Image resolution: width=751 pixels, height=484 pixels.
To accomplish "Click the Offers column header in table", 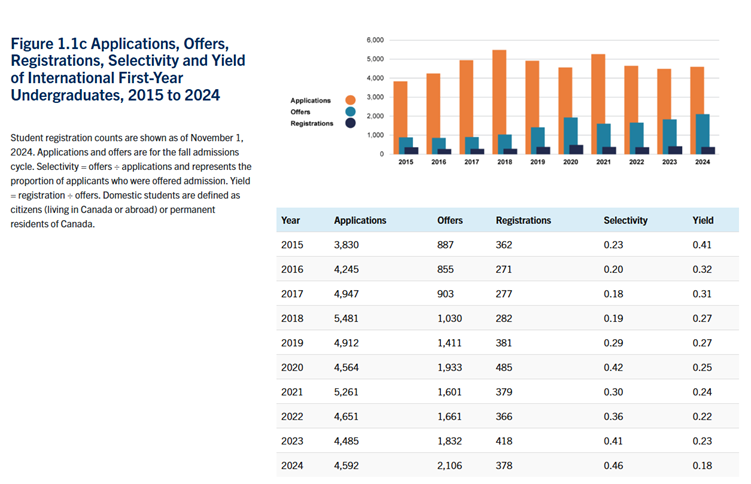I will 450,220.
